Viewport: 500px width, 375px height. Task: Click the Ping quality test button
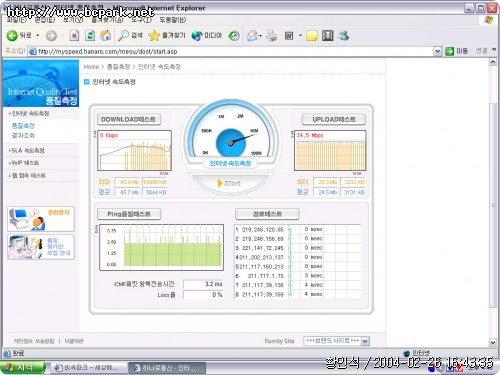point(129,214)
